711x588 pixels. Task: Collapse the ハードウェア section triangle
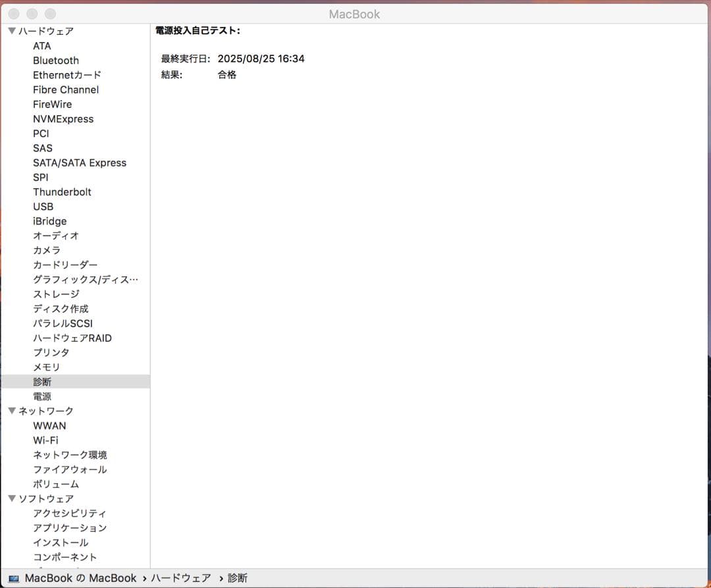(x=13, y=31)
